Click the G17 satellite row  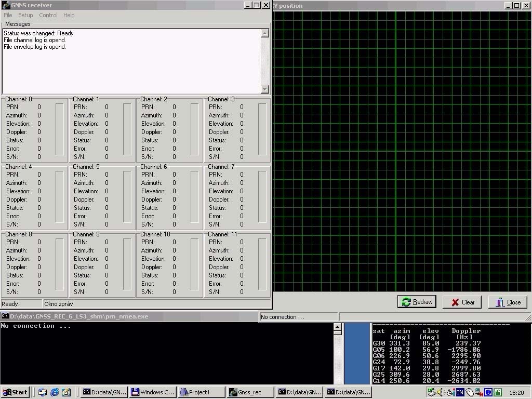coord(427,368)
